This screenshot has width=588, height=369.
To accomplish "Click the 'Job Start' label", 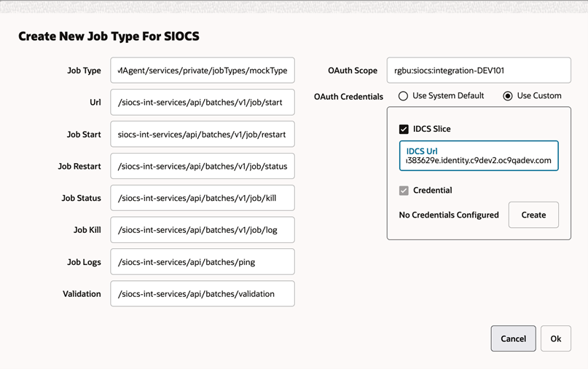I will click(x=84, y=135).
